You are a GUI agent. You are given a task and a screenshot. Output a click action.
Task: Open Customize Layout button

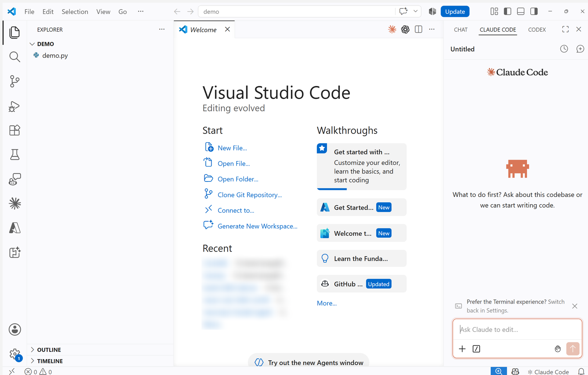click(x=494, y=11)
